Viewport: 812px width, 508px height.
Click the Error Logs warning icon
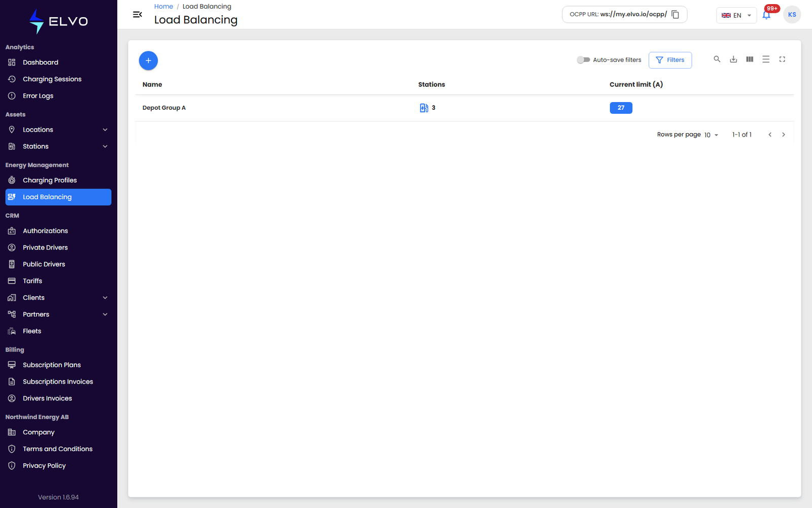coord(12,96)
